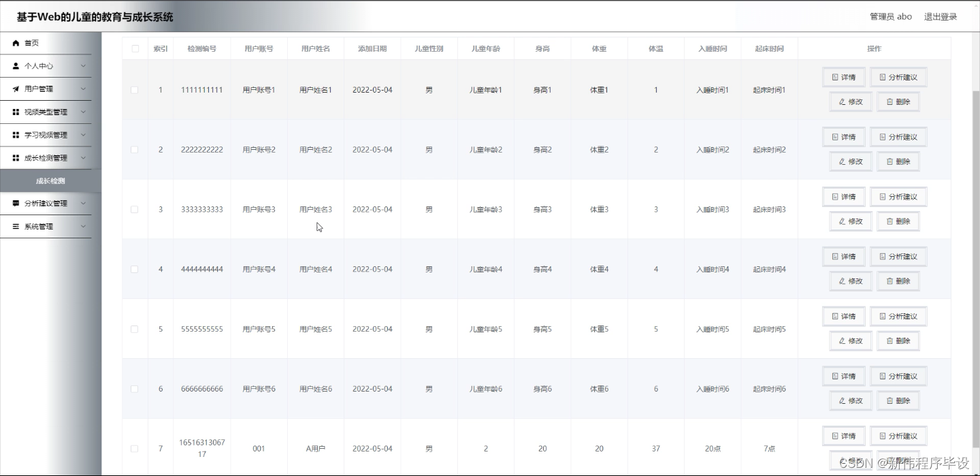Click the pencil icon of 修改 in row 6666666666
The height and width of the screenshot is (476, 980).
[843, 401]
